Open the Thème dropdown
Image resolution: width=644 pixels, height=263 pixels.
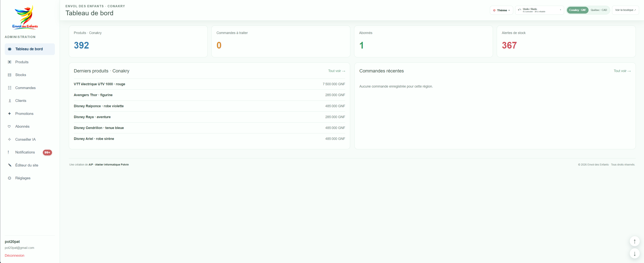501,10
